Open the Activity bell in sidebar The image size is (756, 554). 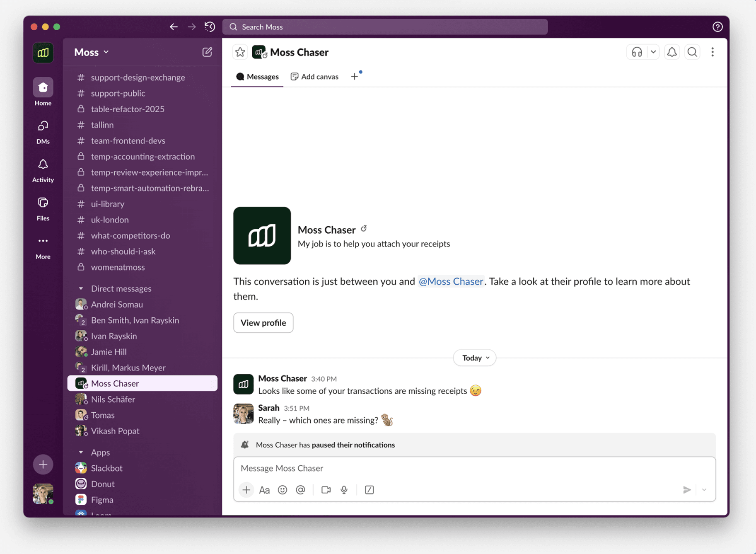point(43,164)
